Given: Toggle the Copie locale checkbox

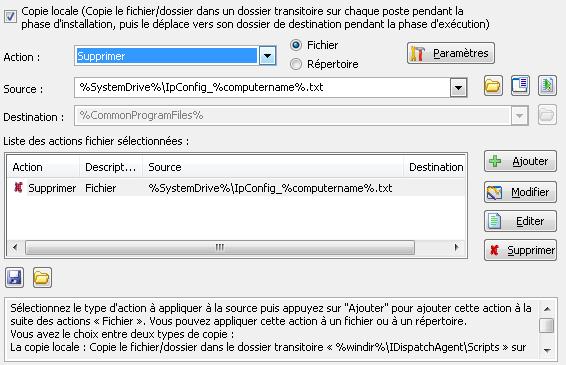Looking at the screenshot, I should tap(10, 16).
